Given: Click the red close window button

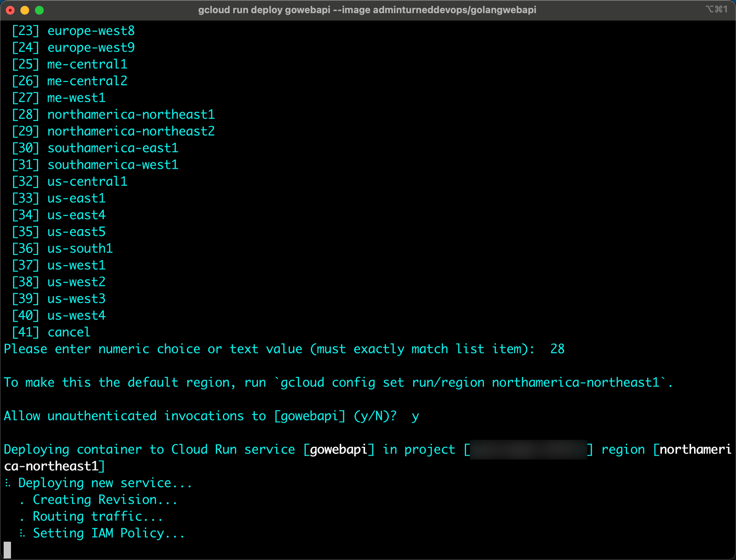Looking at the screenshot, I should pyautogui.click(x=10, y=10).
